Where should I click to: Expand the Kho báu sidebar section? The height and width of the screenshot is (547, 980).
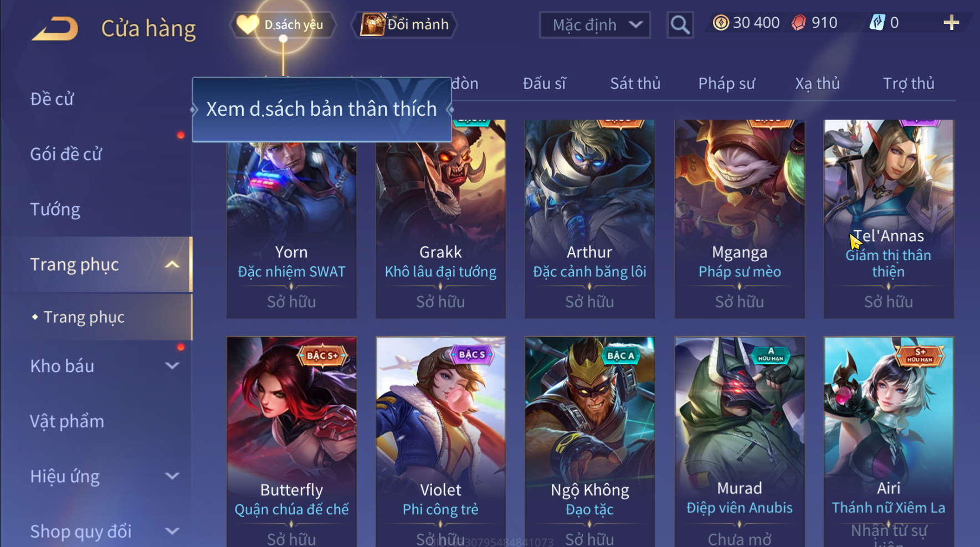172,366
